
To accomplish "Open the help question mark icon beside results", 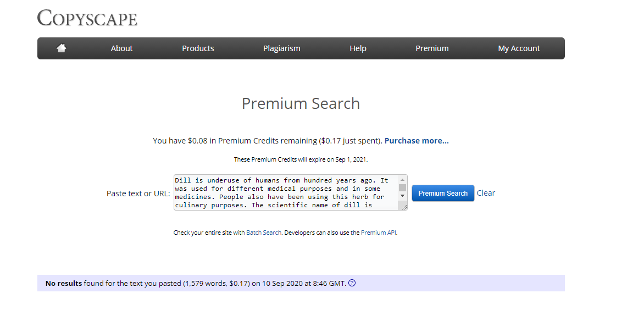I will 352,283.
